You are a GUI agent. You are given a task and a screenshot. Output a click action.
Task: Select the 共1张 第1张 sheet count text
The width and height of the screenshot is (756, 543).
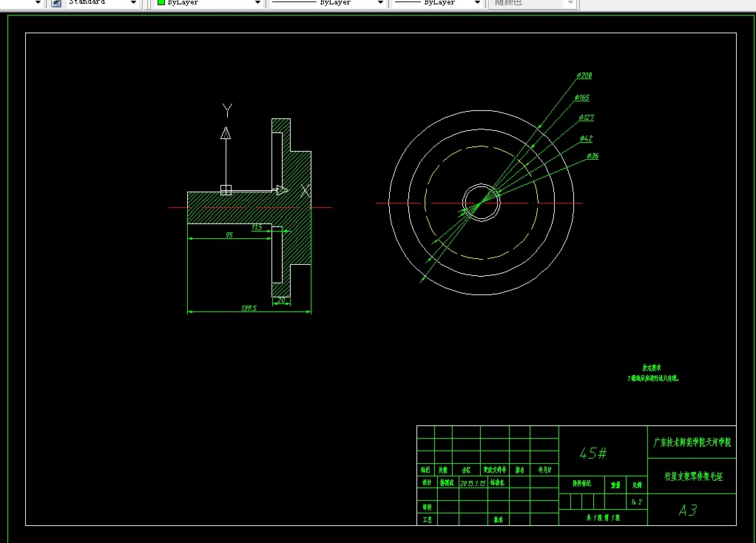603,518
